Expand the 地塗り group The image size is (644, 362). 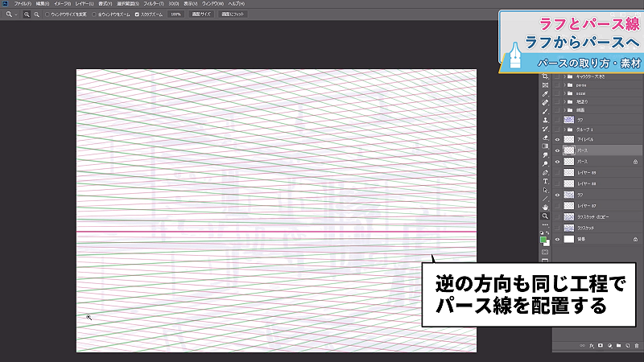pos(565,102)
